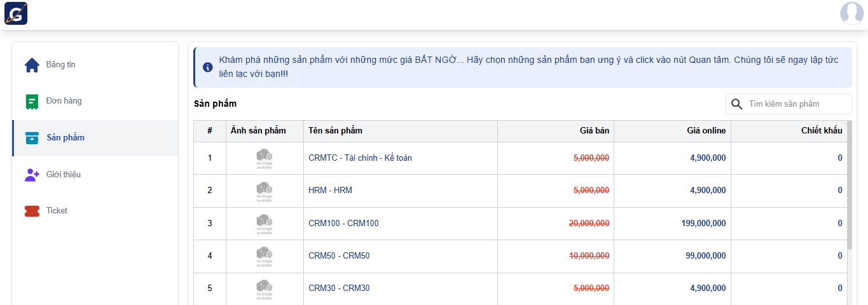Open the HRM - HRM product

(x=330, y=190)
